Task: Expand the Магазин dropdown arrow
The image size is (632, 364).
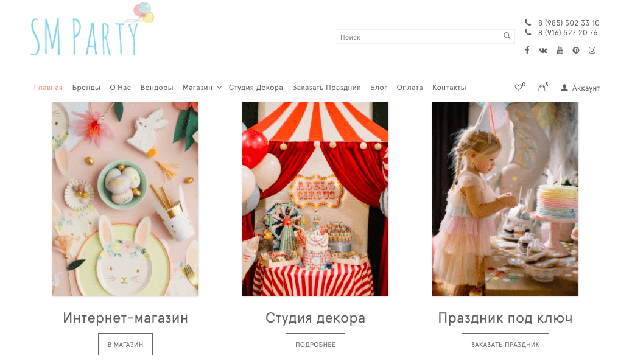Action: [219, 88]
